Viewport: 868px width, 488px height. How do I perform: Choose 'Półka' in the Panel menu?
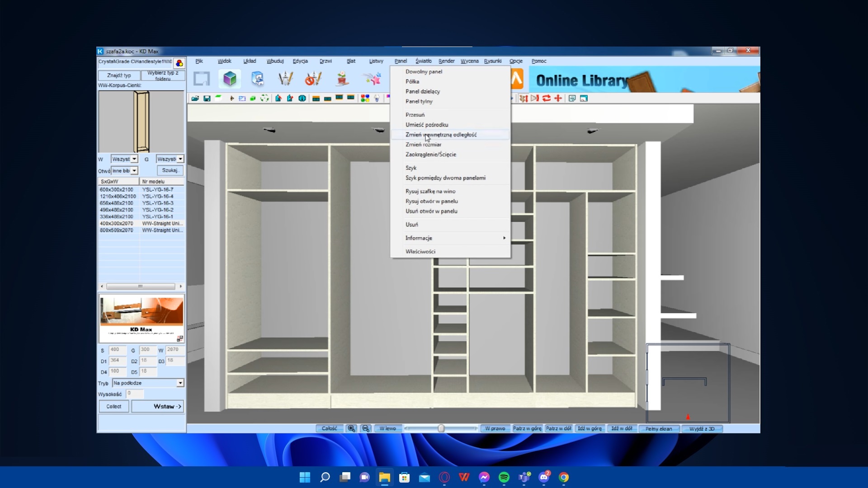coord(412,82)
